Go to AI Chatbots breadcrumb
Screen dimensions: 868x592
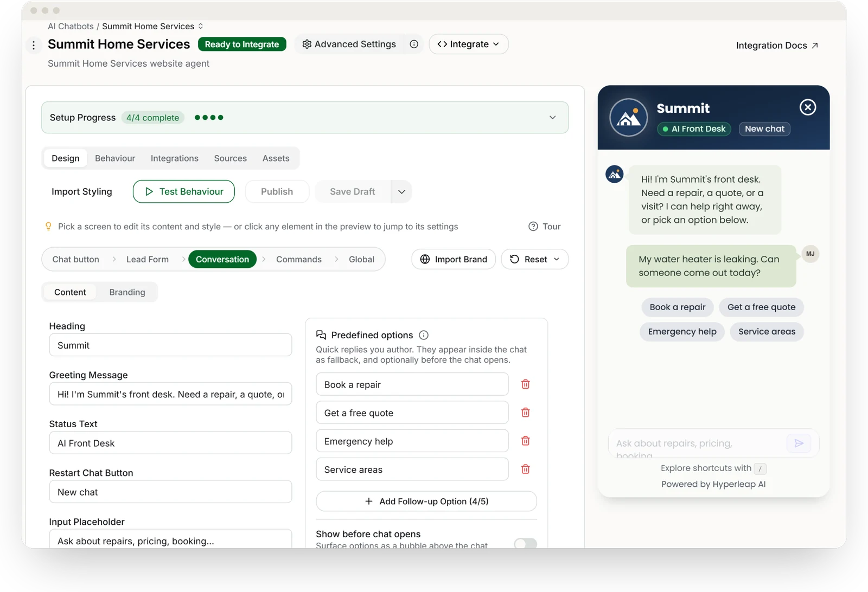click(71, 27)
